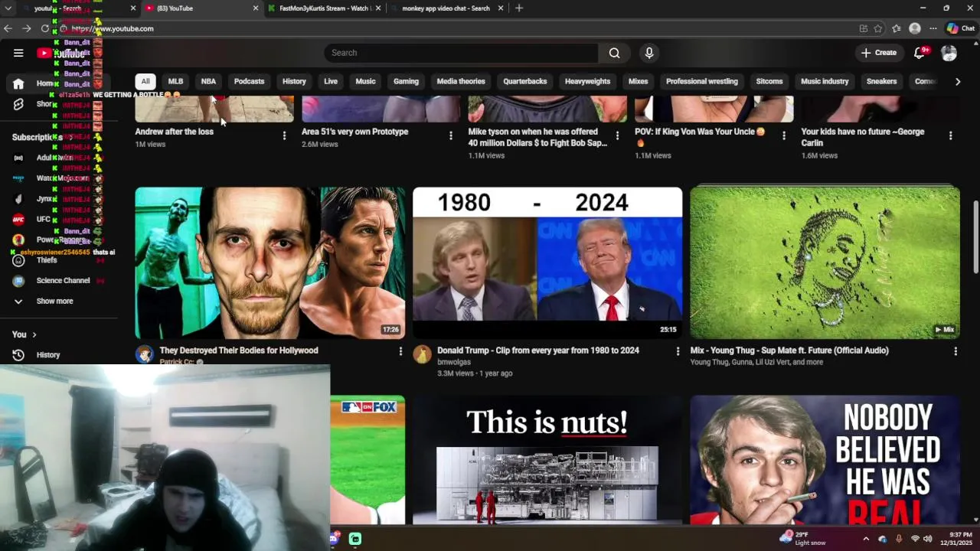Open options for They Destroyed Their Bodies video
Viewport: 980px width, 551px height.
pyautogui.click(x=400, y=351)
